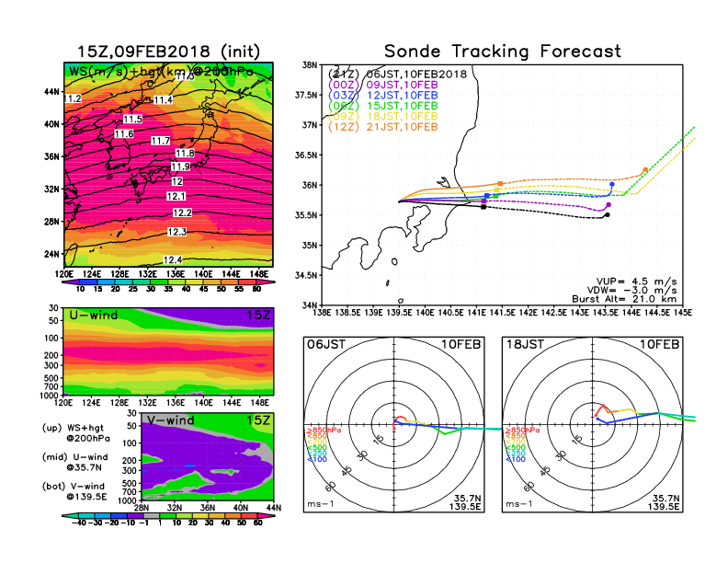Click the '60' ring label in 06JST hodograph
The width and height of the screenshot is (728, 563).
[x=330, y=487]
